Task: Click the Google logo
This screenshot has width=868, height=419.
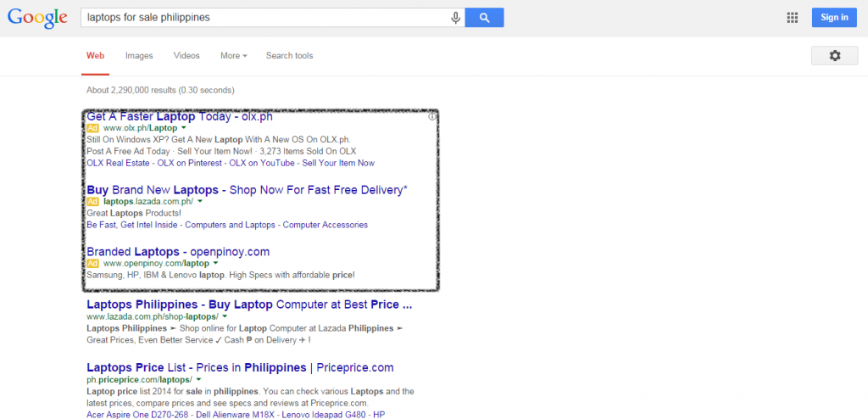Action: point(37,19)
